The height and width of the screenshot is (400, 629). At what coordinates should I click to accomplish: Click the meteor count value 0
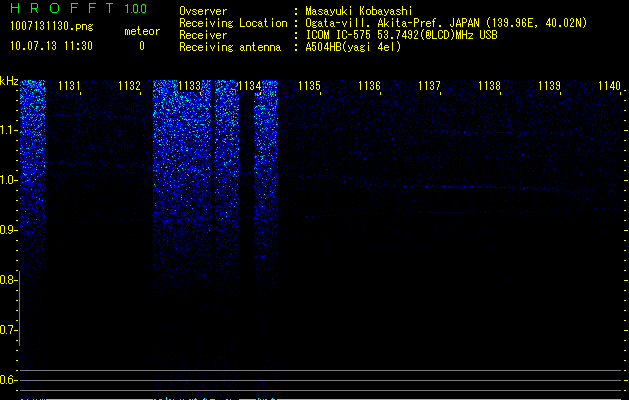tap(142, 46)
